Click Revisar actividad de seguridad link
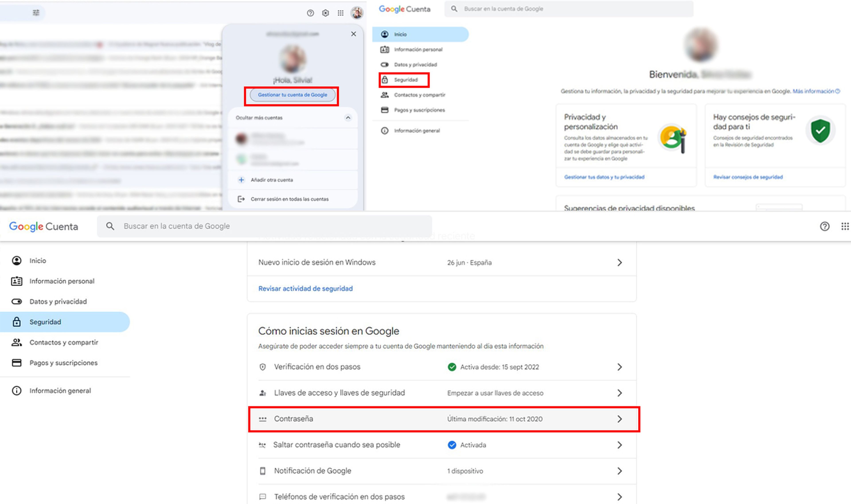The height and width of the screenshot is (504, 851). coord(305,289)
